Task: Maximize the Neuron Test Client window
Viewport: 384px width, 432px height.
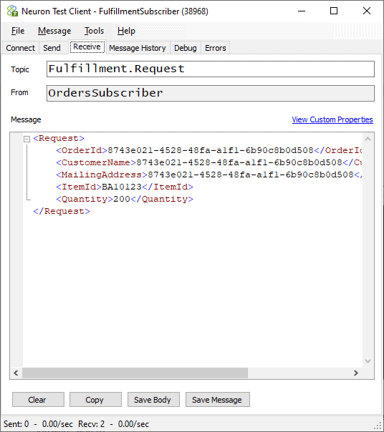Action: point(334,11)
